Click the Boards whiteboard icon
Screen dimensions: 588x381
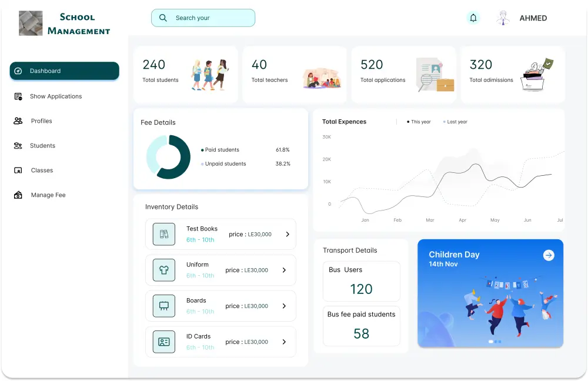163,306
